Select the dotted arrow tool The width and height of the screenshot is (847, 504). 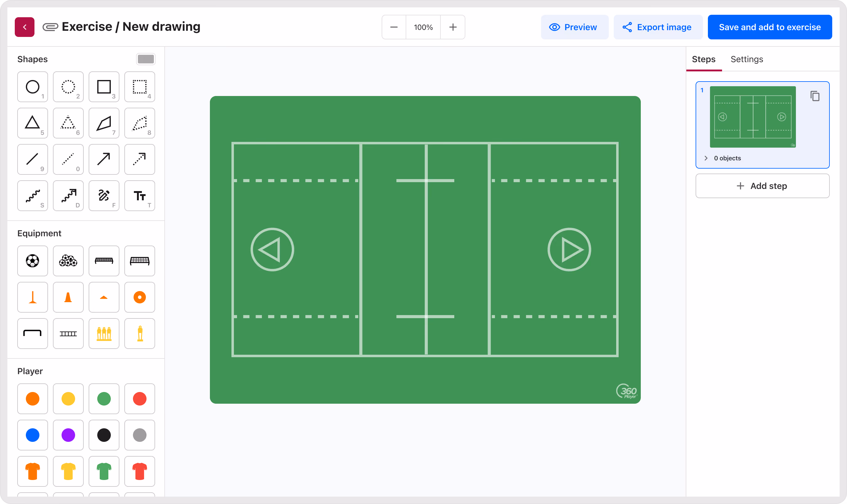tap(140, 159)
